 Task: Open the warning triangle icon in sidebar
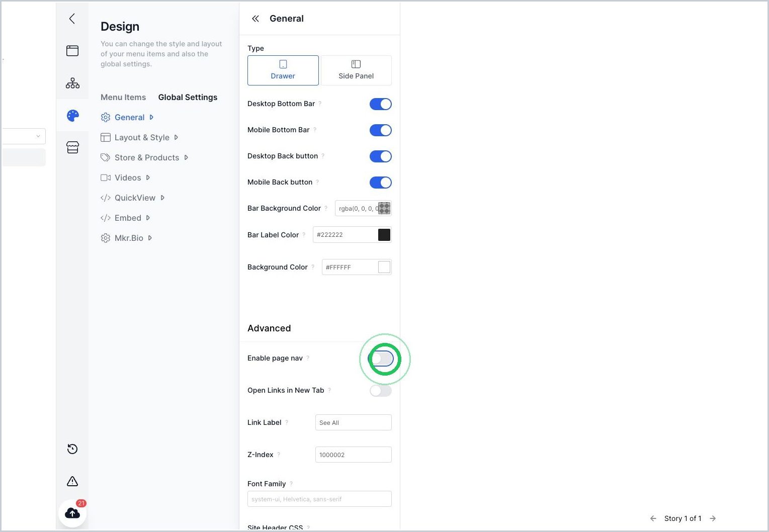72,481
